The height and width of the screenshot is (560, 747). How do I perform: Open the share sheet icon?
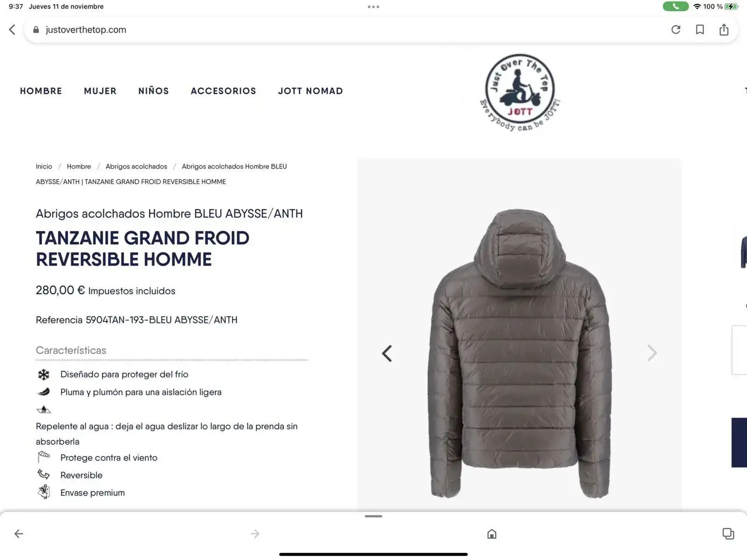click(724, 29)
